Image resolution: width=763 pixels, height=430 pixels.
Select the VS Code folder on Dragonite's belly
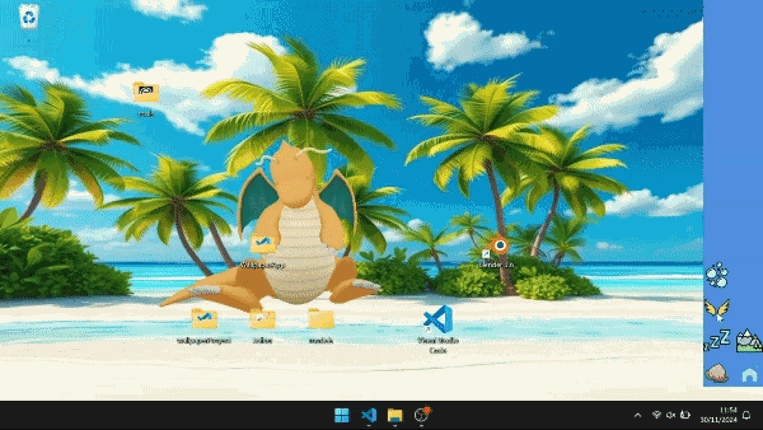[x=263, y=243]
